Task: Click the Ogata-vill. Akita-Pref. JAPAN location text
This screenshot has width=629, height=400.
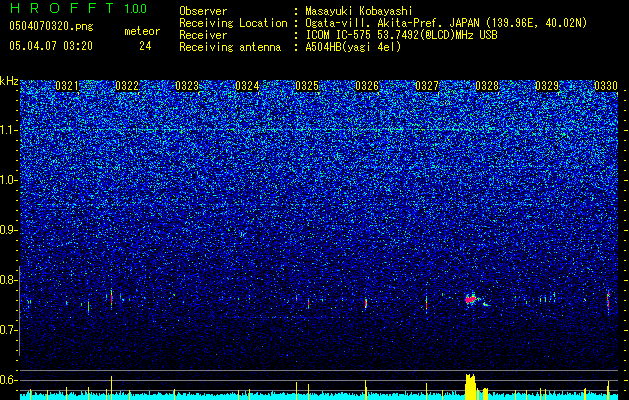Action: point(446,23)
